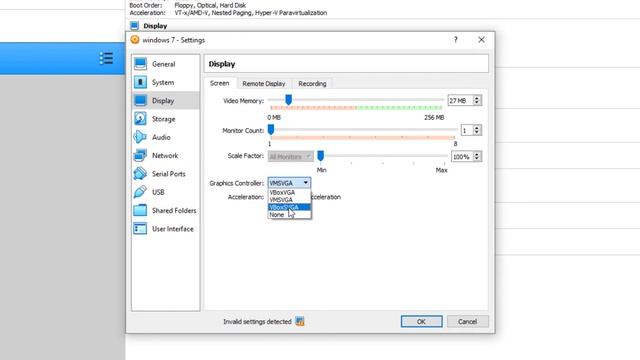Viewport: 640px width, 360px height.
Task: Select the Display category icon
Action: click(140, 100)
